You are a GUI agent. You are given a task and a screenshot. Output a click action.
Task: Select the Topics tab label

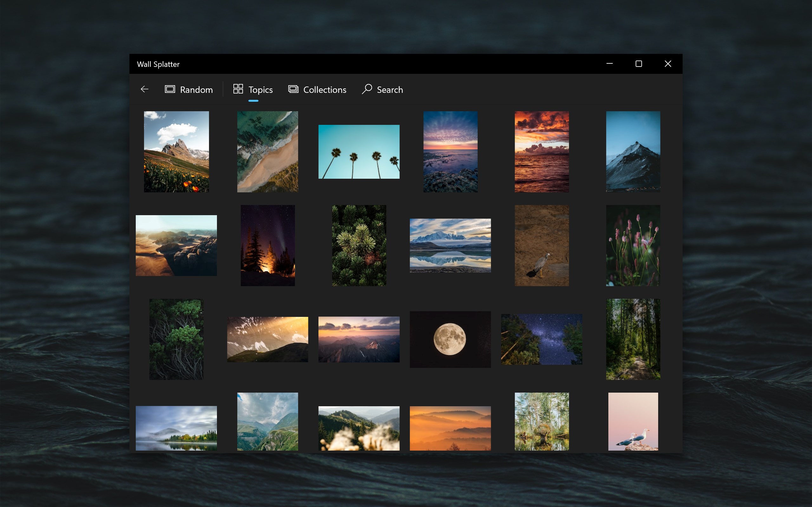[x=260, y=90]
